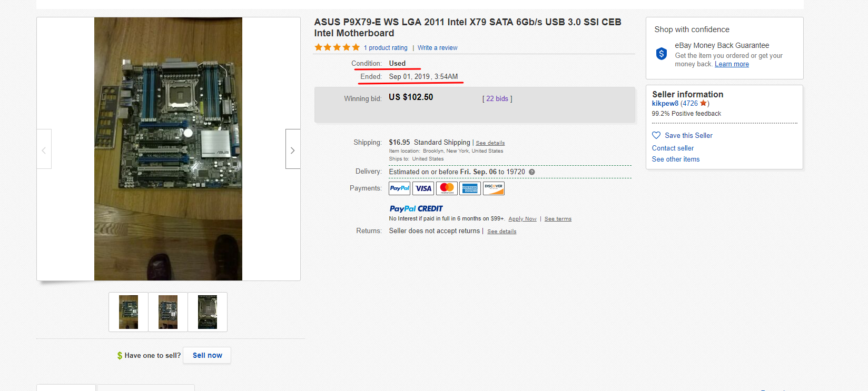Click the eBay Money Back Guarantee shield icon
This screenshot has height=391, width=868.
point(662,53)
